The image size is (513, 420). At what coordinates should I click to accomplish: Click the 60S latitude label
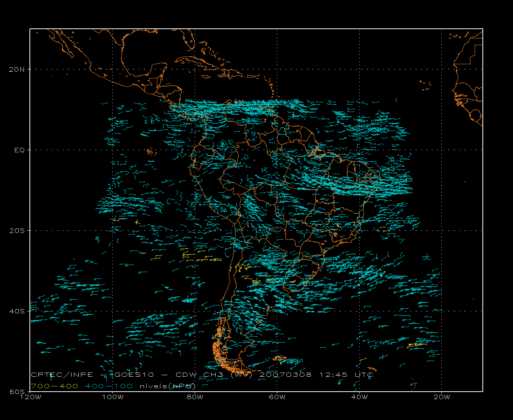17,392
